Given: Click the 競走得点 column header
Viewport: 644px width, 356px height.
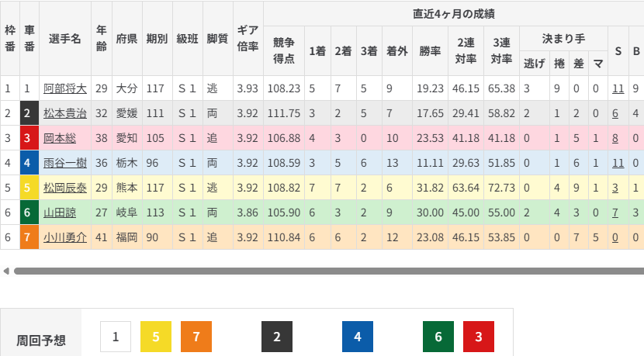Looking at the screenshot, I should click(284, 50).
